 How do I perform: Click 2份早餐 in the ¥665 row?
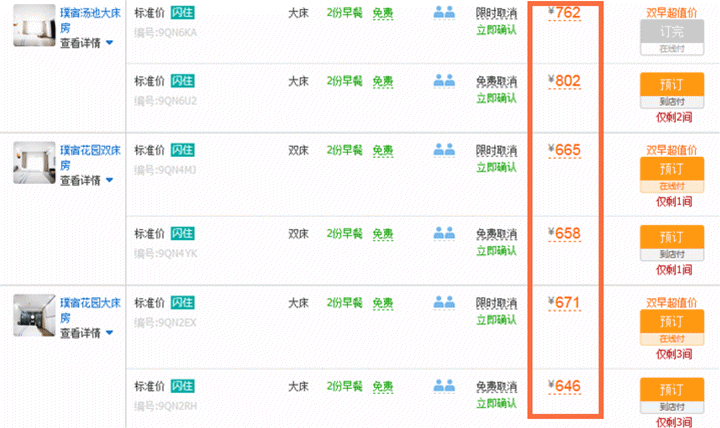[344, 150]
